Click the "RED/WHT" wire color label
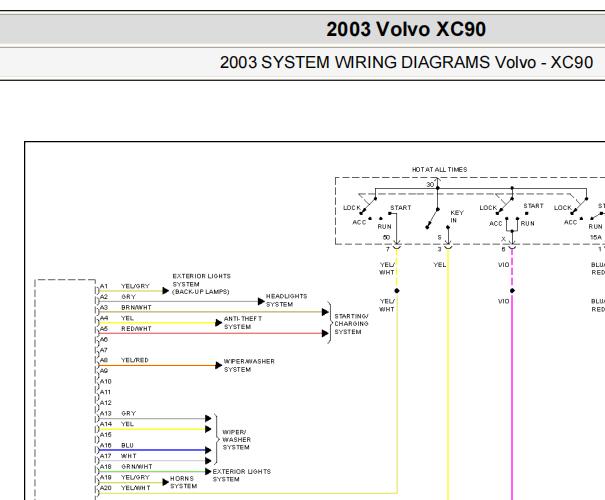Image resolution: width=605 pixels, height=500 pixels. (x=136, y=329)
